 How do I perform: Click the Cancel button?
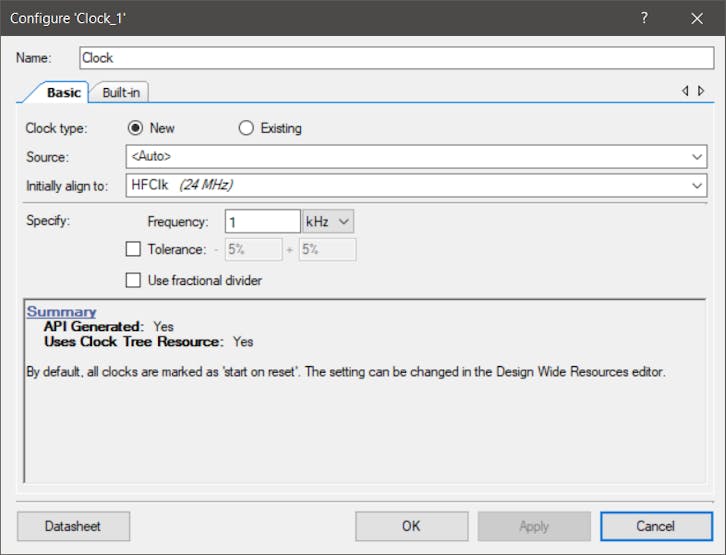pyautogui.click(x=655, y=526)
